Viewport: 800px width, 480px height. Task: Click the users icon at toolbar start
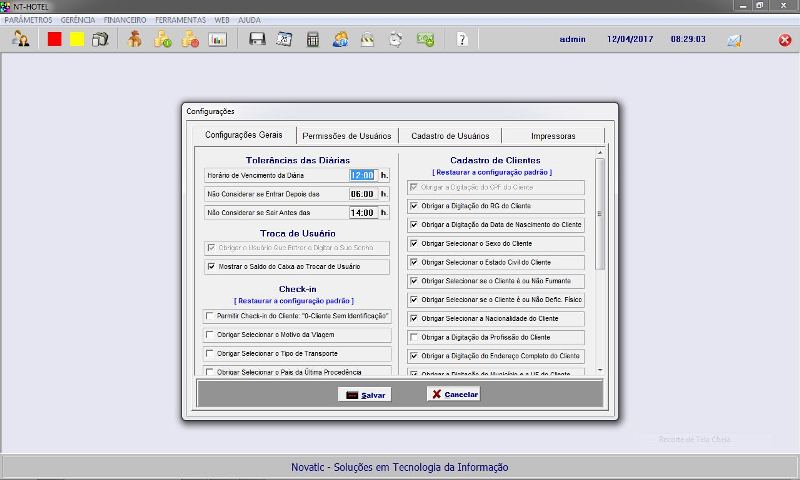tap(19, 40)
